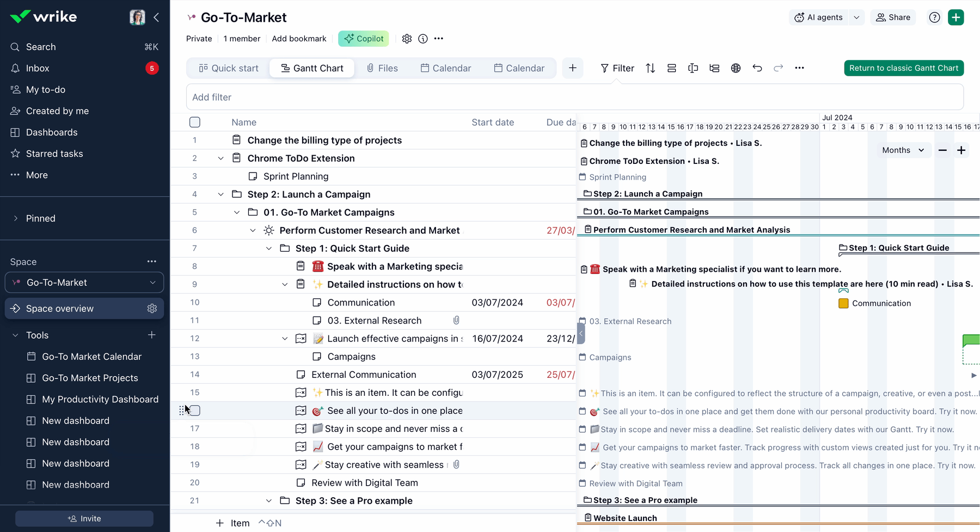Click the Add filter input field

381,97
